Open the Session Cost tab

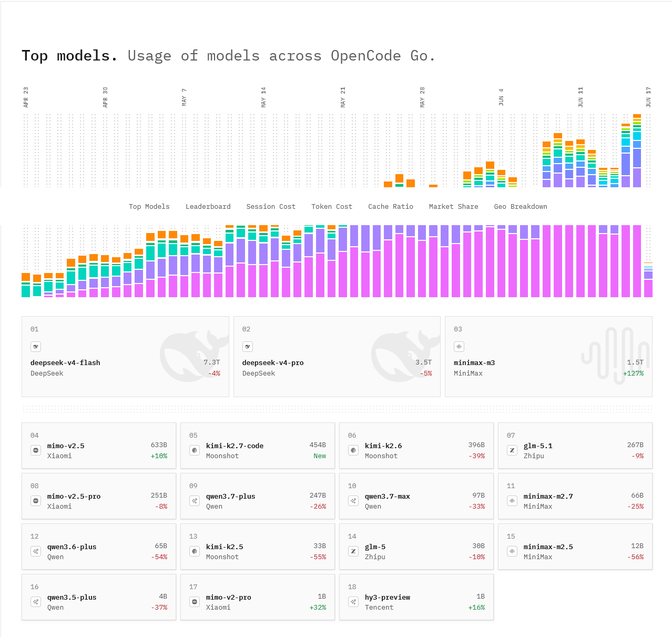click(271, 207)
